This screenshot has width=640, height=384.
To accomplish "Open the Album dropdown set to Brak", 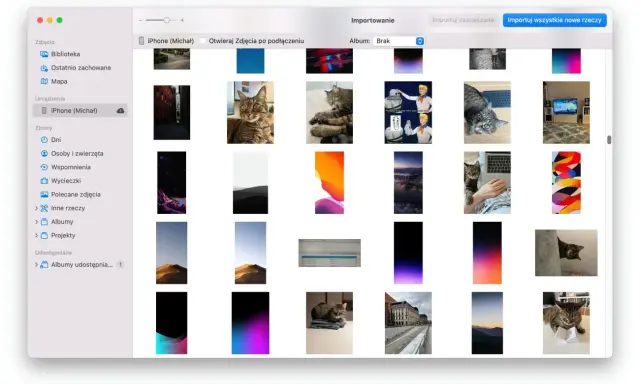I will point(398,41).
